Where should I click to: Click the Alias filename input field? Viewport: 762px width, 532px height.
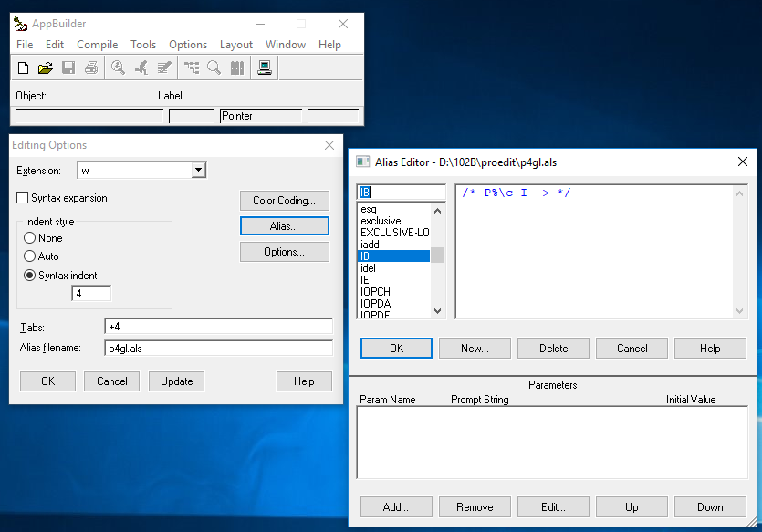pos(219,349)
